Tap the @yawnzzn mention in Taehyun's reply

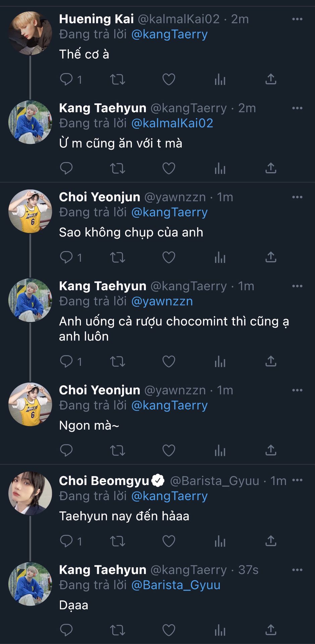tap(162, 301)
